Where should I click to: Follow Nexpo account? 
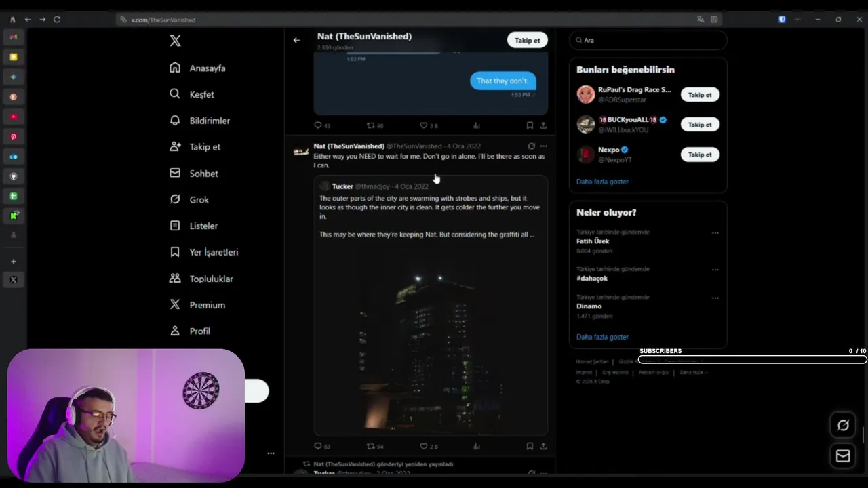(700, 155)
